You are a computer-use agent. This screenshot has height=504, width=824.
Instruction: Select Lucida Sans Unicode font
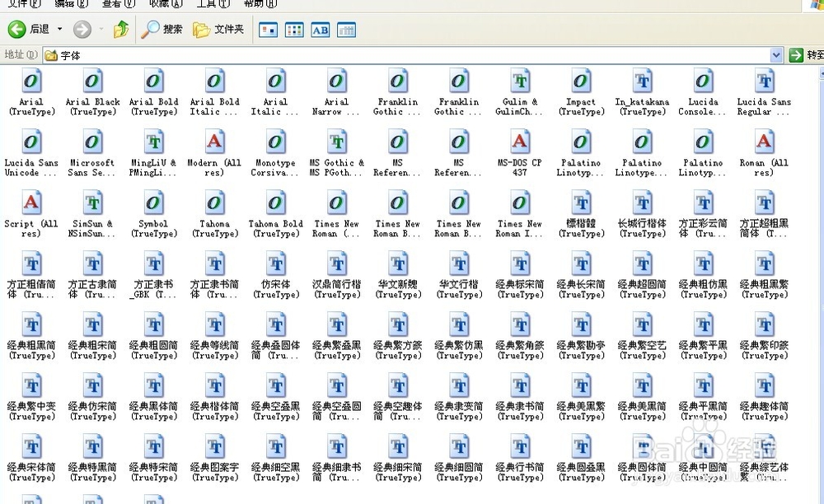[31, 153]
